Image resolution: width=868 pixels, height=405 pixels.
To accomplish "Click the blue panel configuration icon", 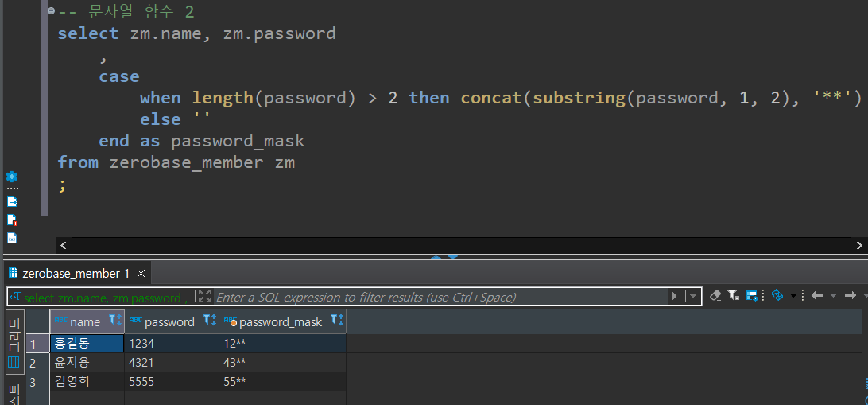I will [751, 296].
